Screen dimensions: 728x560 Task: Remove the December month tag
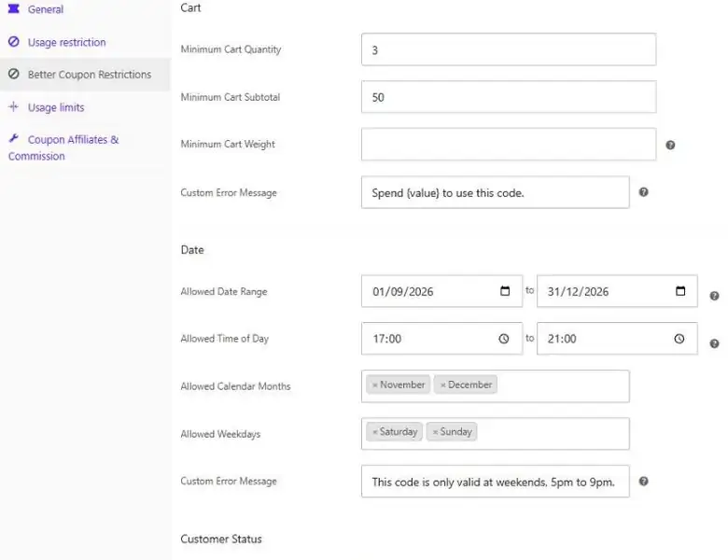click(x=443, y=385)
